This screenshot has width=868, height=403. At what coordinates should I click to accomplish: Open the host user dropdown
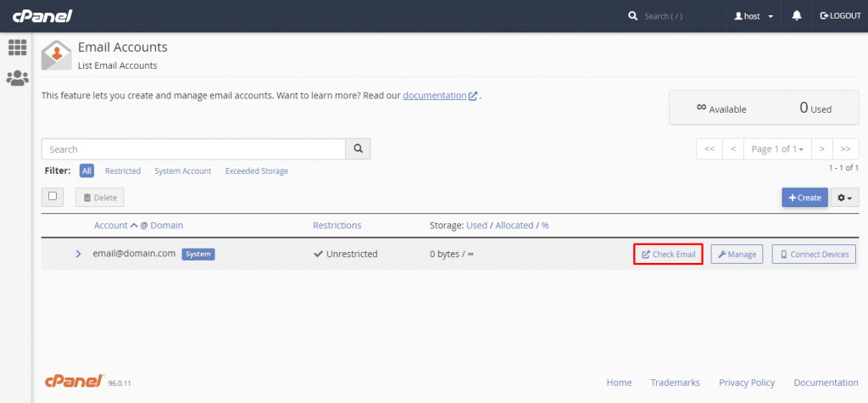[754, 16]
